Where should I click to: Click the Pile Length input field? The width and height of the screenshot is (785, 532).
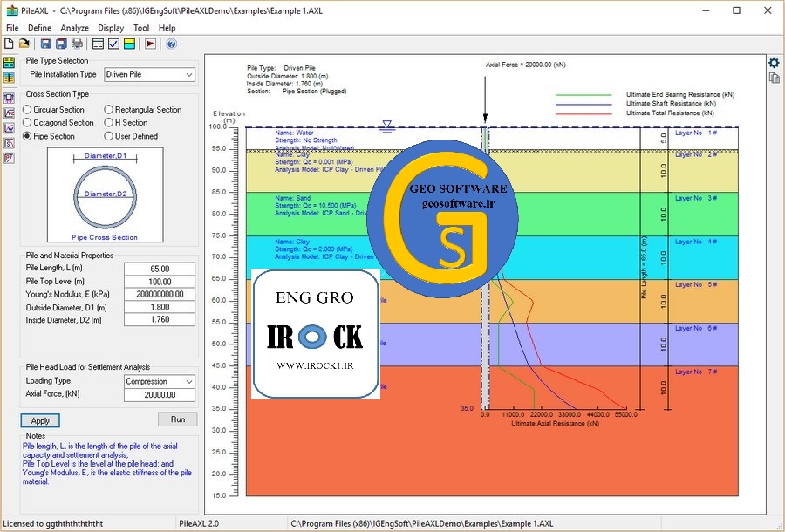pyautogui.click(x=160, y=269)
